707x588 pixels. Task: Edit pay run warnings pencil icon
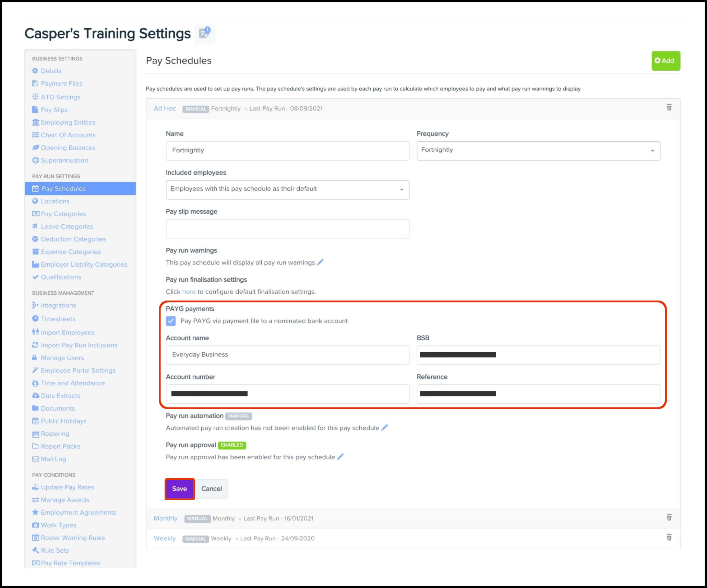pos(320,262)
